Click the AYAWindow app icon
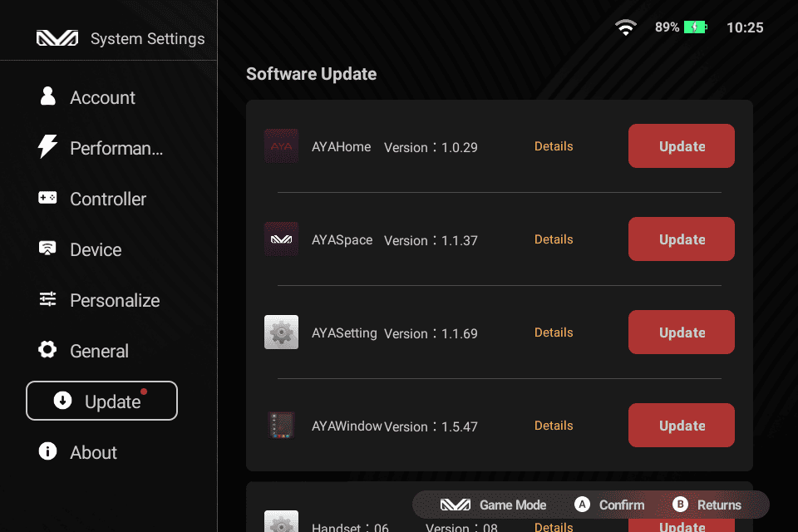The width and height of the screenshot is (798, 532). (x=282, y=426)
